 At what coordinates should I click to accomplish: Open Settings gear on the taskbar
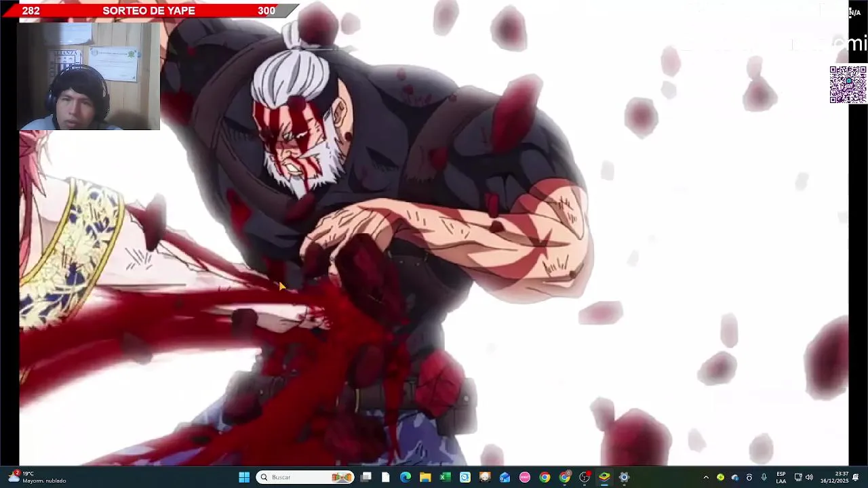tap(624, 477)
